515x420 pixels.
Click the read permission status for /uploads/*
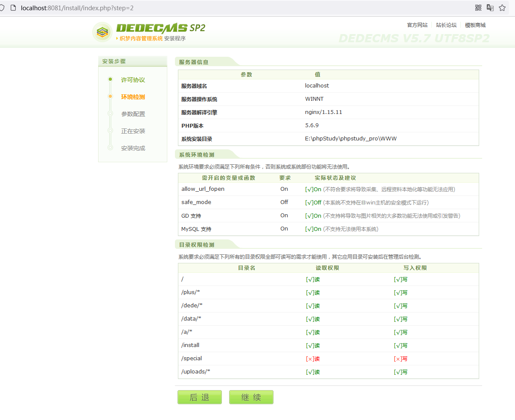(x=313, y=372)
